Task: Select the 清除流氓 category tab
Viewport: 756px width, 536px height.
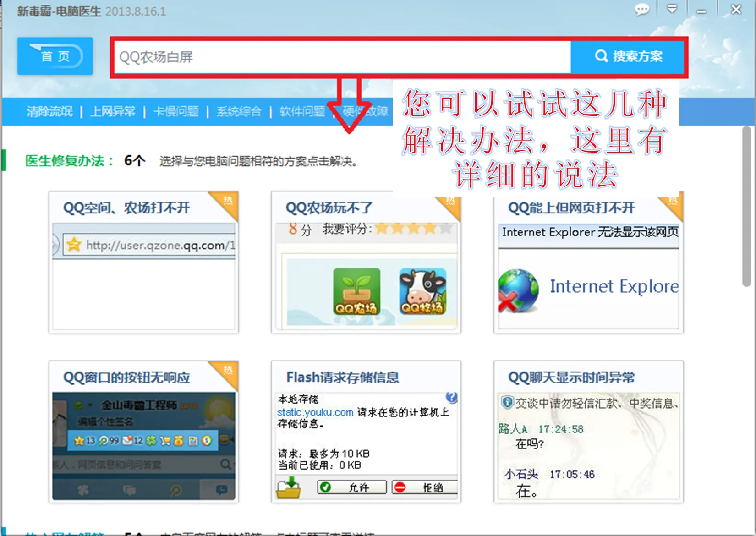Action: coord(49,111)
